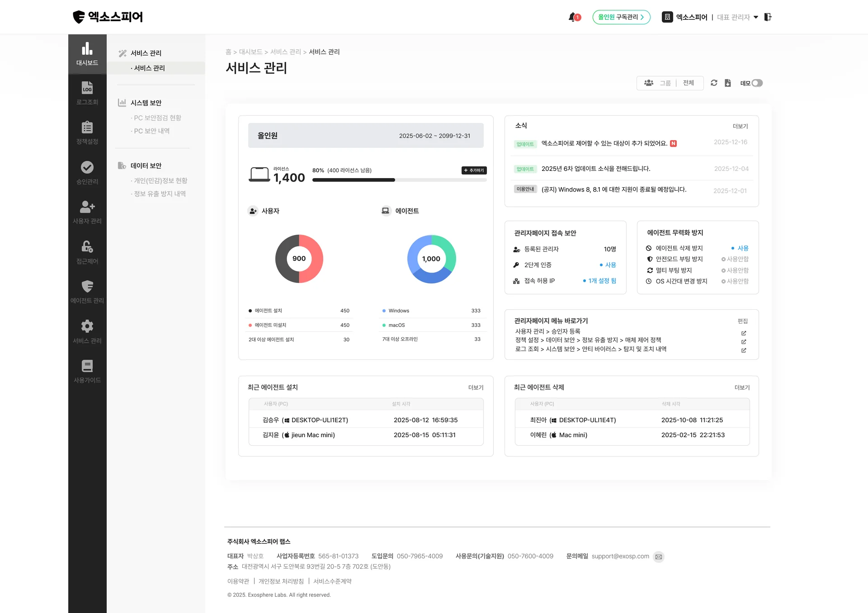Viewport: 868px width, 613px height.
Task: Log out using the door icon at top right
Action: [x=768, y=17]
